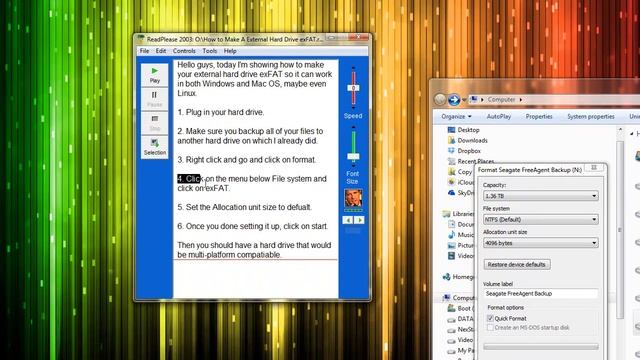
Task: Click the Speed slider handle
Action: click(x=353, y=88)
